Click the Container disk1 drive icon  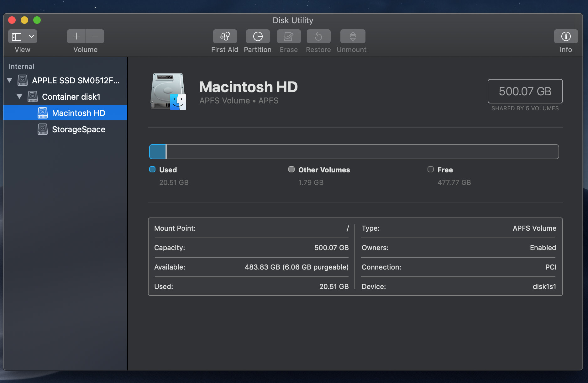click(x=33, y=97)
